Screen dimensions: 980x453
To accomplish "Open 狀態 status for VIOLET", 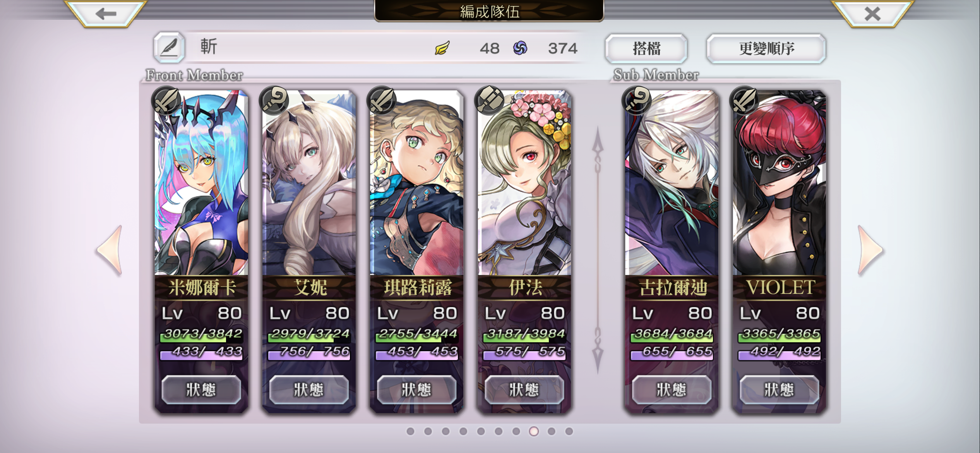I will pos(779,390).
